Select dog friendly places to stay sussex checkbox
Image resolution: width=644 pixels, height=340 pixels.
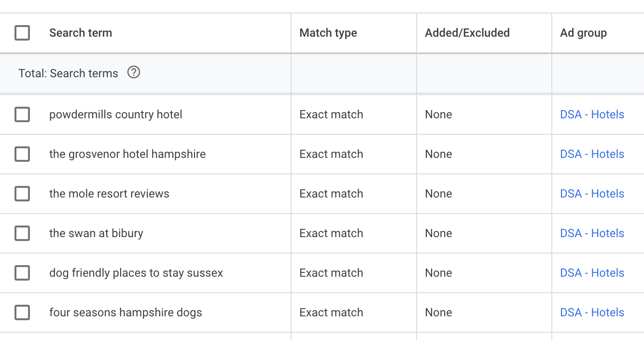pos(22,273)
